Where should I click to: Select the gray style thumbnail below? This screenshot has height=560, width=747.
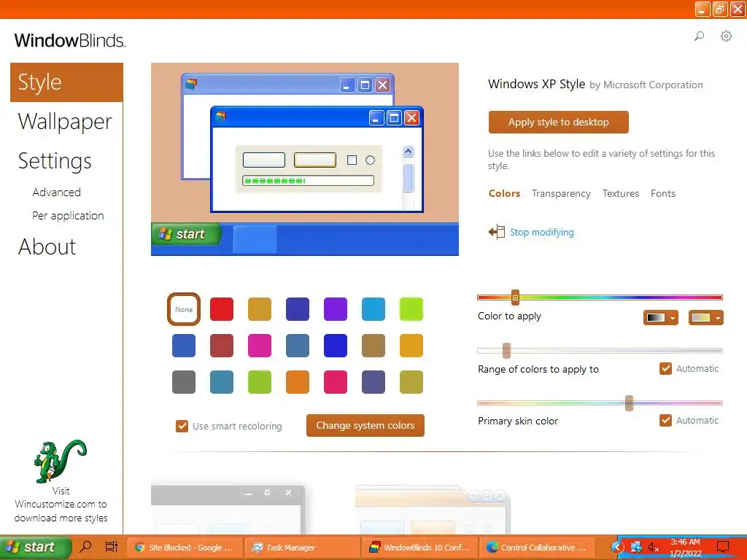point(228,510)
